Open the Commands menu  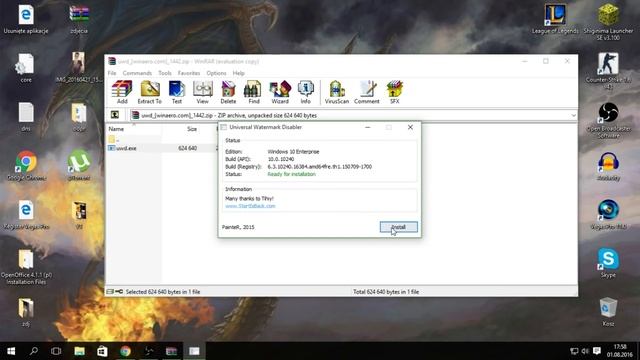(137, 73)
